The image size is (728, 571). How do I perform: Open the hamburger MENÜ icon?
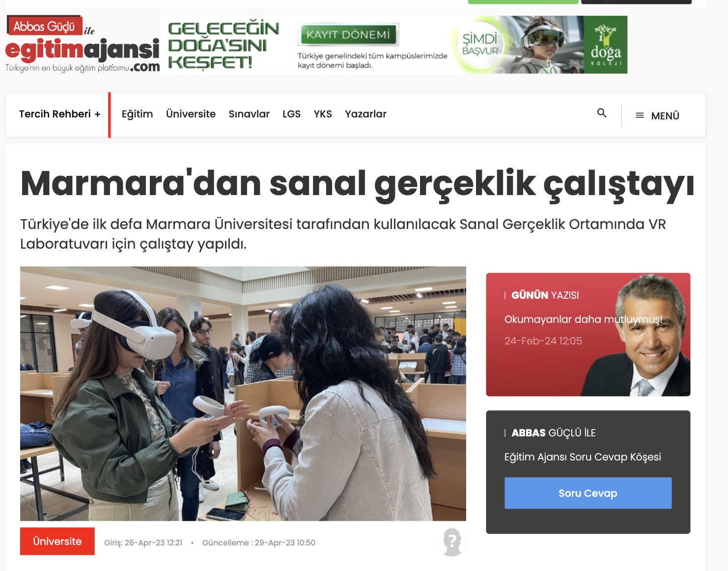(640, 115)
